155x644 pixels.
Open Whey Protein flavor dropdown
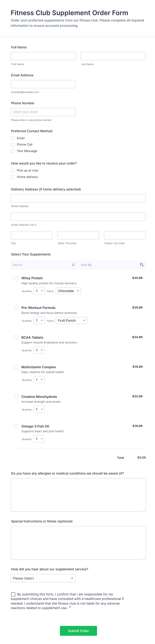[68, 291]
